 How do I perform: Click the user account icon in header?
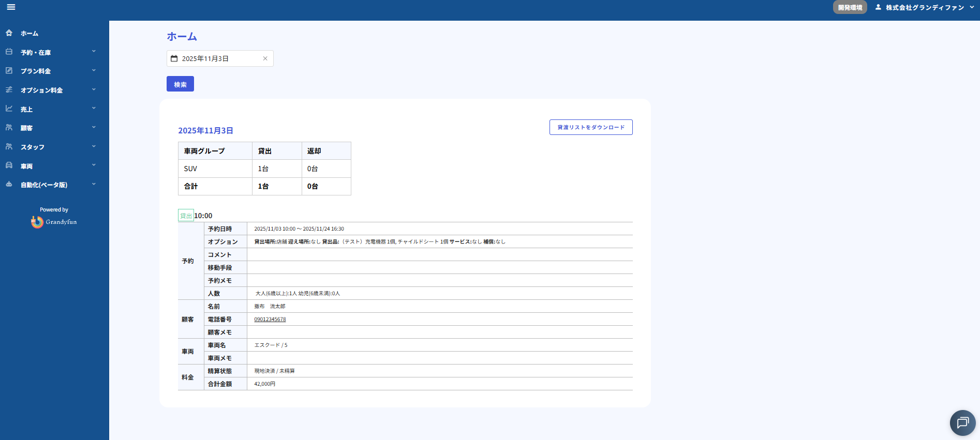click(x=878, y=7)
